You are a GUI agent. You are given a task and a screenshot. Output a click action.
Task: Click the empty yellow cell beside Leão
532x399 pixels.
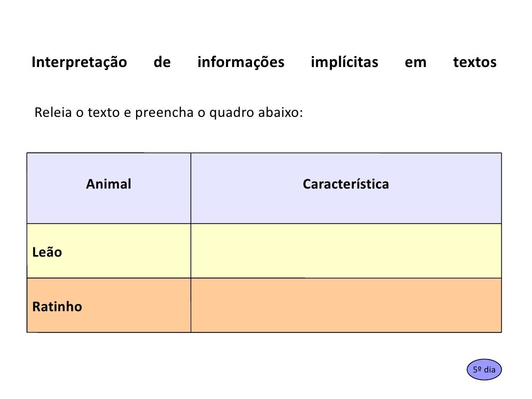click(346, 251)
